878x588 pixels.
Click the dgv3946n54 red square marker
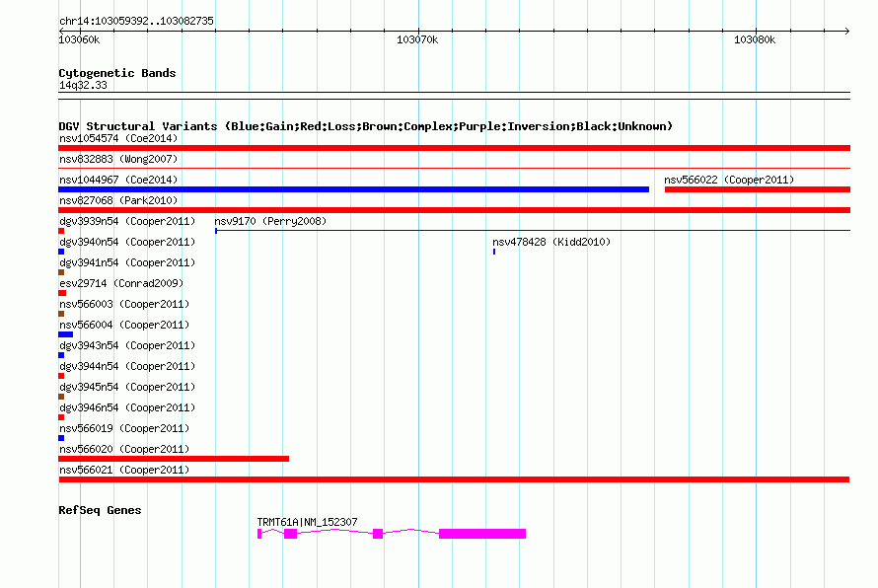(61, 417)
